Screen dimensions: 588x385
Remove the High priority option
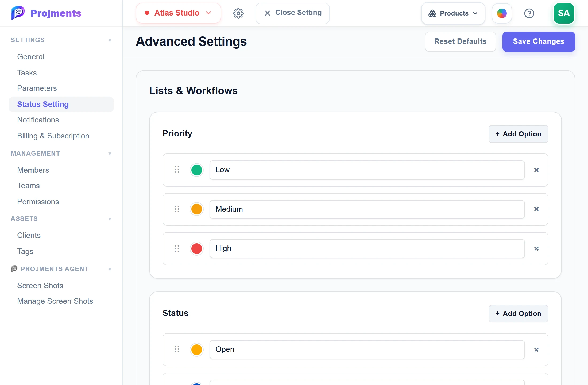click(x=536, y=249)
